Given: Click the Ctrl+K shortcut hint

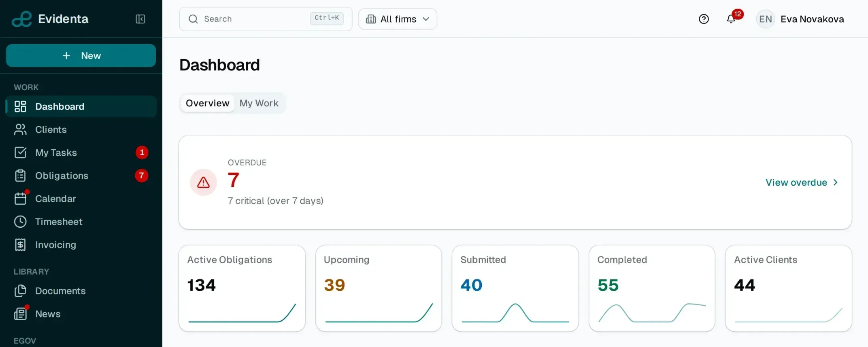Looking at the screenshot, I should [327, 18].
